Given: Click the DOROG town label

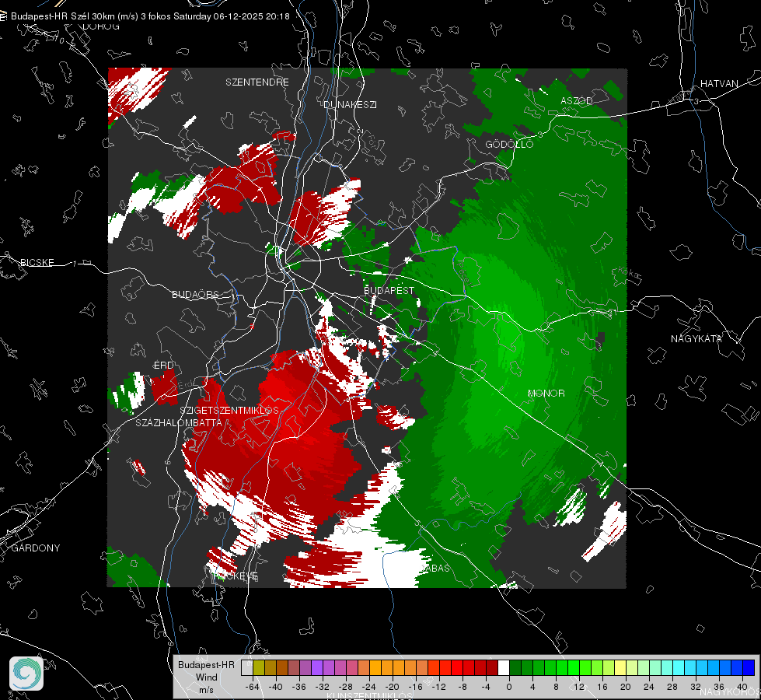Looking at the screenshot, I should [101, 26].
